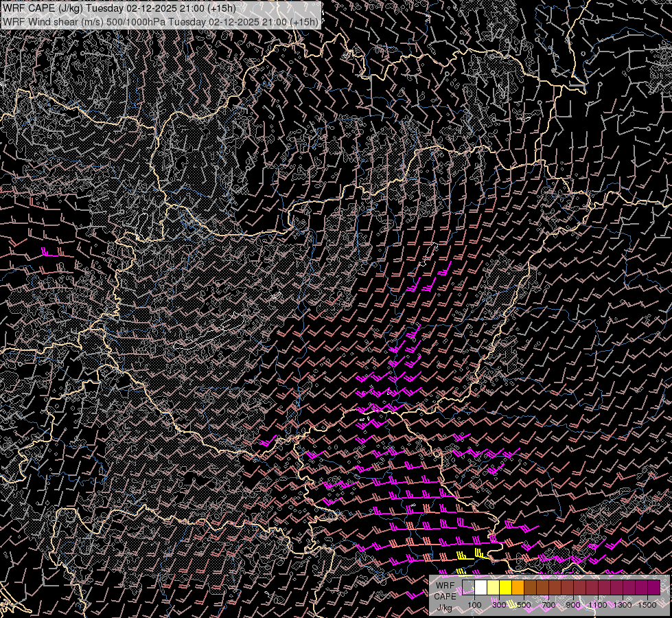Screen dimensions: 672x618
Task: Click legend value 500
Action: [x=524, y=605]
